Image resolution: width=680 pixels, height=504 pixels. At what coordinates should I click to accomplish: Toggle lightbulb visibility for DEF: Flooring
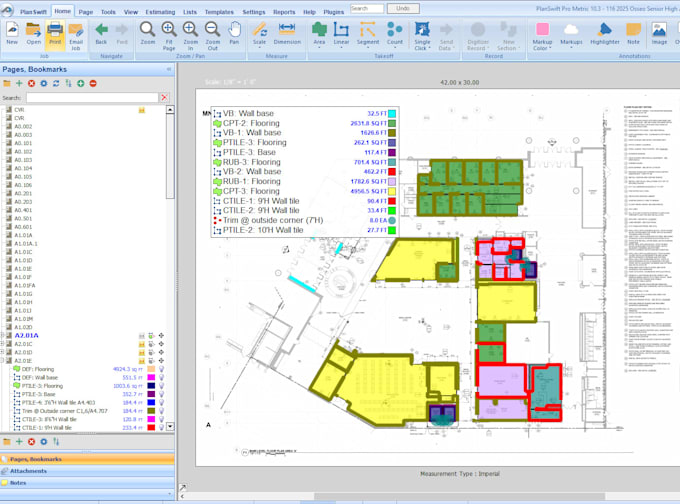pyautogui.click(x=161, y=369)
